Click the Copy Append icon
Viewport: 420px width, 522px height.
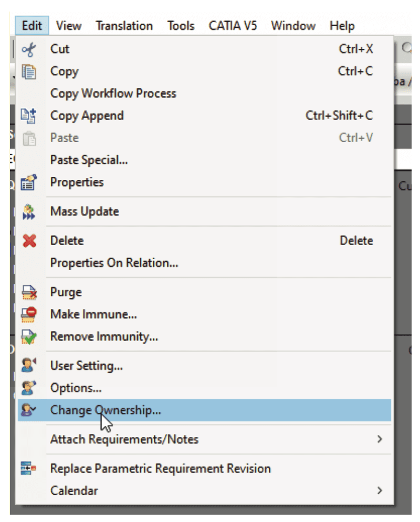click(29, 116)
